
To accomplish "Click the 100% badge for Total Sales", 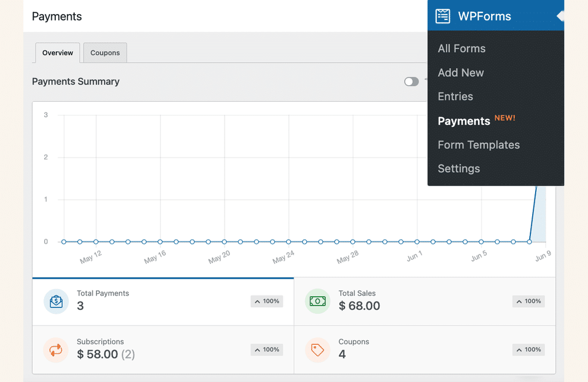I will [x=529, y=301].
